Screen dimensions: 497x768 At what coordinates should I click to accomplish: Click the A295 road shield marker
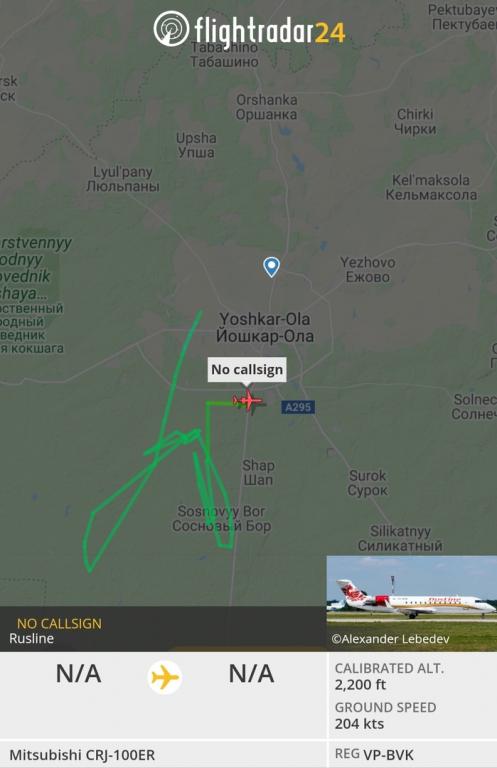click(298, 407)
